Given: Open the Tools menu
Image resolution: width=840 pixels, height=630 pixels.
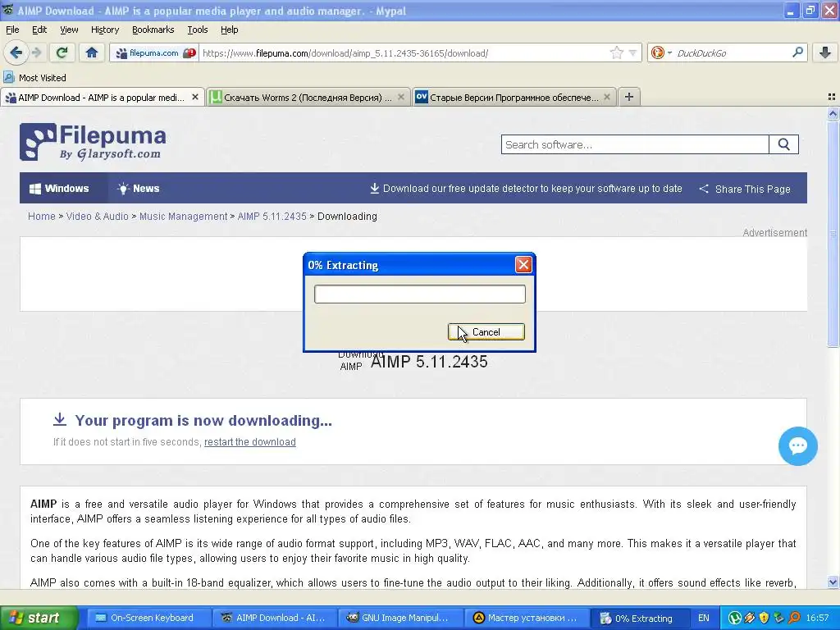Looking at the screenshot, I should coord(197,30).
